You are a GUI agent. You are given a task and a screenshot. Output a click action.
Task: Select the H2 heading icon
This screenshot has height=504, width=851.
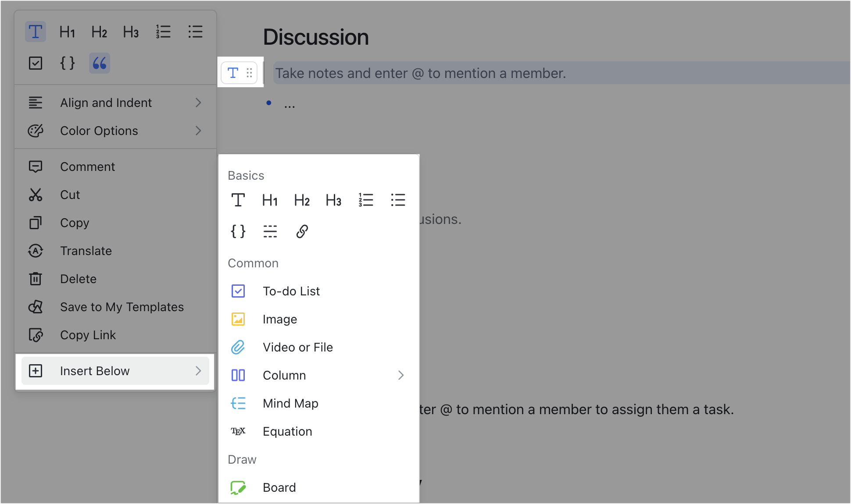click(x=302, y=200)
